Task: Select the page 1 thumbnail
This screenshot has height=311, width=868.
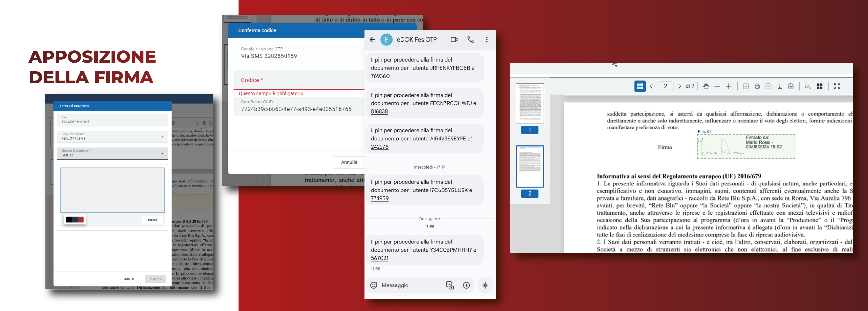Action: coord(530,103)
